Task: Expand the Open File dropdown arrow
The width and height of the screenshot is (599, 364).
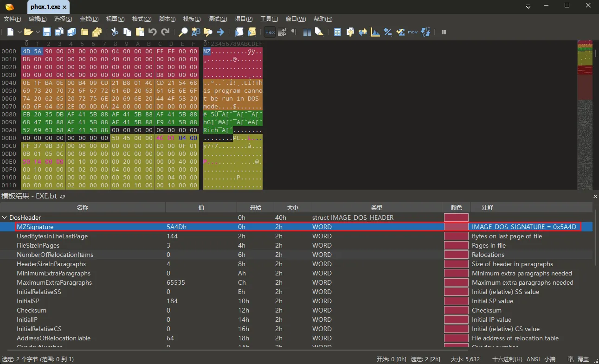Action: pyautogui.click(x=37, y=32)
